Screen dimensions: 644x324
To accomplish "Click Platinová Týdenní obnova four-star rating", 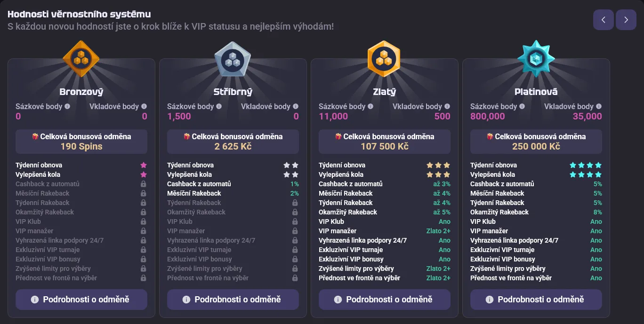I will (586, 165).
